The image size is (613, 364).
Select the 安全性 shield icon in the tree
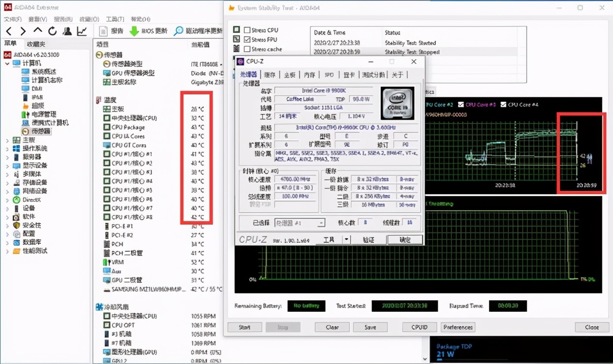(16, 225)
